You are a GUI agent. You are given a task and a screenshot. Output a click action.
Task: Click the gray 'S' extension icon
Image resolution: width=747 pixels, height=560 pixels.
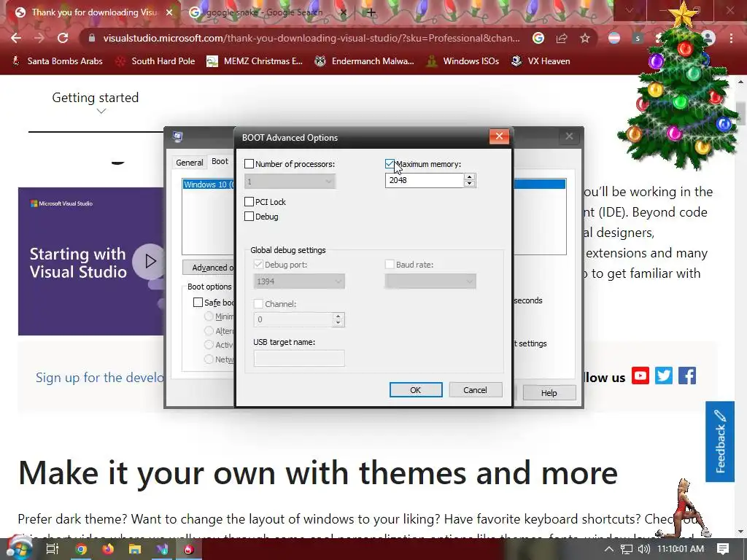pos(638,38)
